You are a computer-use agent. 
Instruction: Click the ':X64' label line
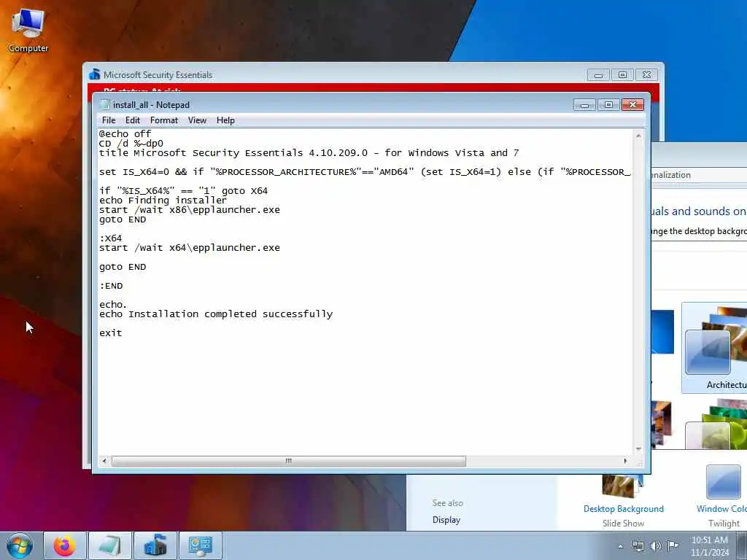coord(111,238)
